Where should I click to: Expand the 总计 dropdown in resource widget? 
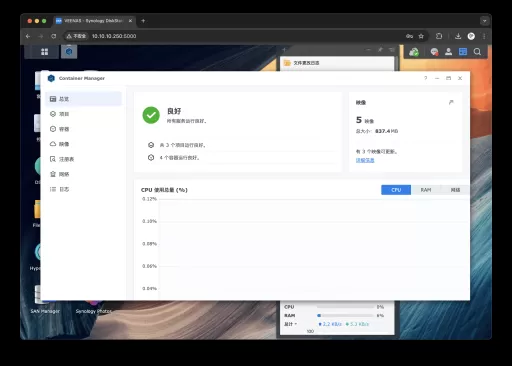tap(290, 324)
